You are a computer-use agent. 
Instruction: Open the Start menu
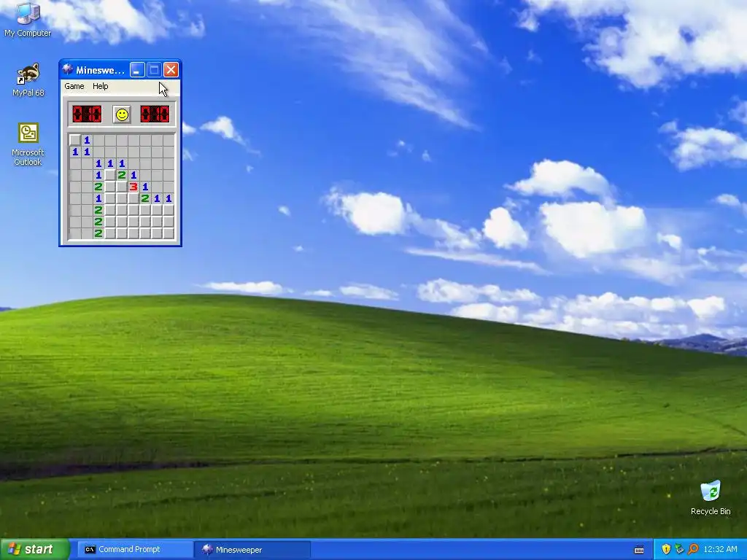click(x=35, y=549)
